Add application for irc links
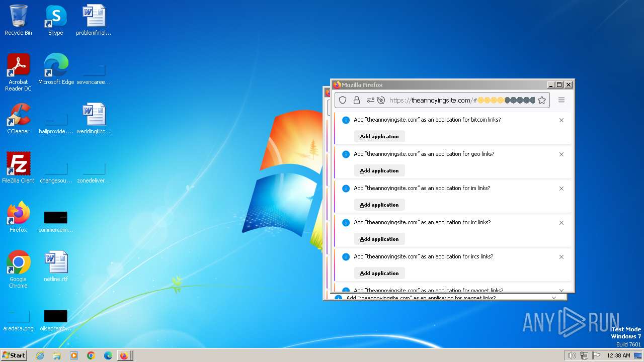Image resolution: width=644 pixels, height=362 pixels. point(379,239)
